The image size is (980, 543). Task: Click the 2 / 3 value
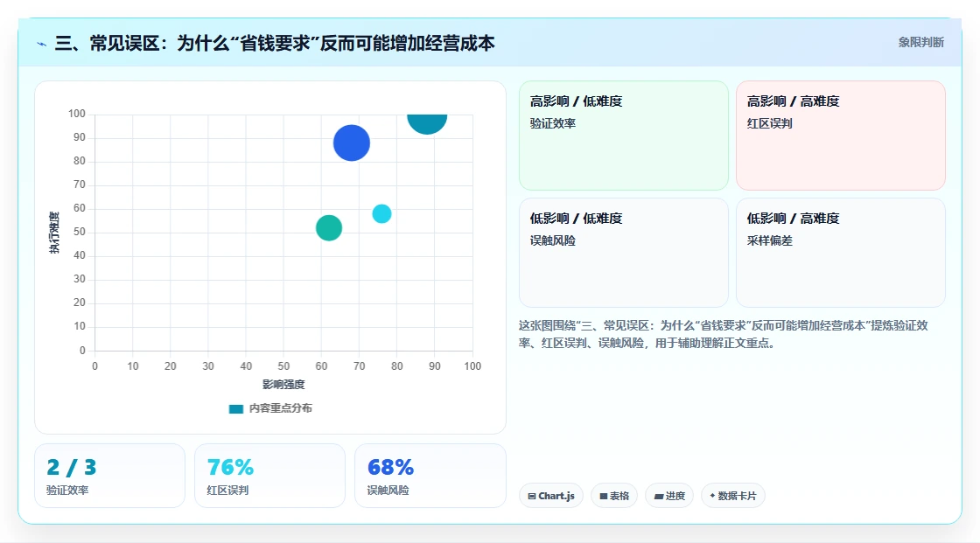tap(71, 468)
